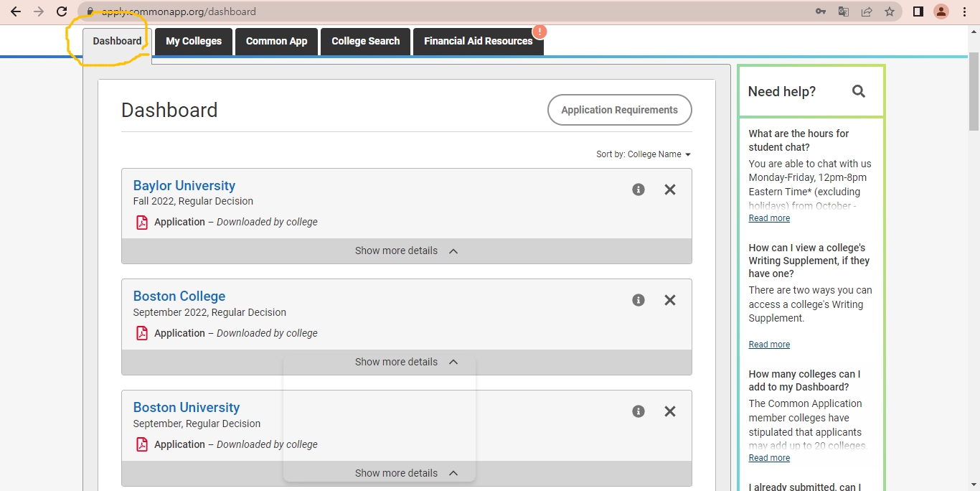Screen dimensions: 980x491
Task: Click the 'Need help?' heading
Action: [782, 91]
